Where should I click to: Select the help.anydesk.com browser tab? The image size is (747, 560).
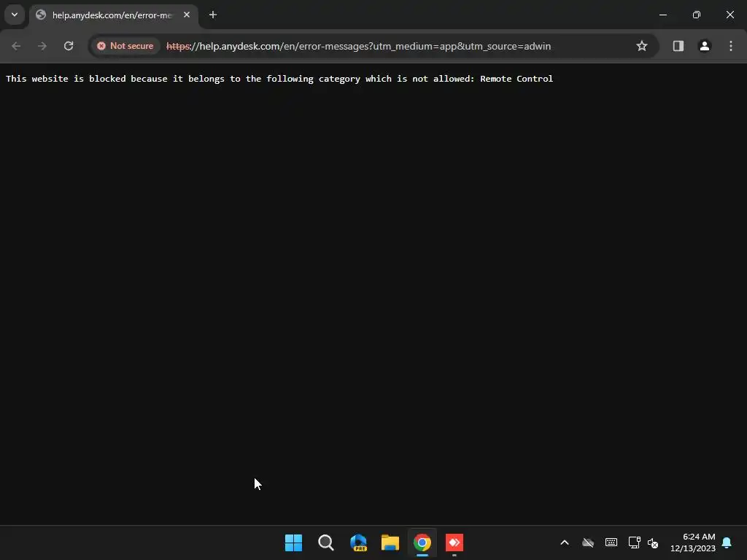pos(113,15)
